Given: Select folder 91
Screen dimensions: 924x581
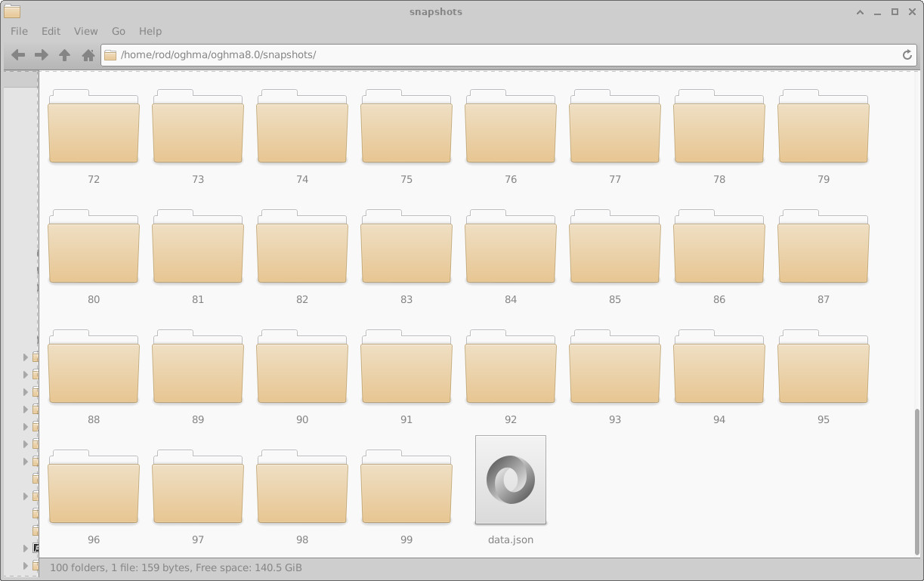Looking at the screenshot, I should point(406,376).
